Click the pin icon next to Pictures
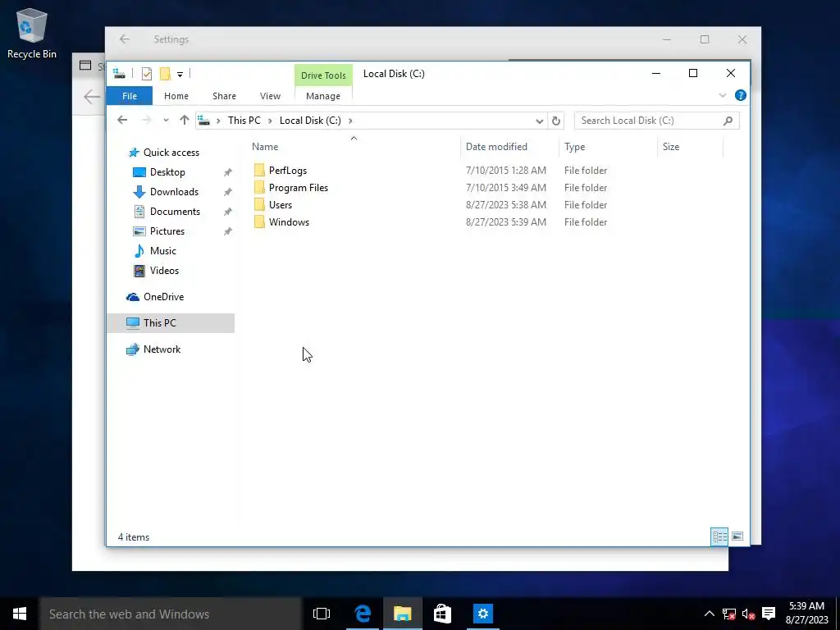 (x=228, y=231)
